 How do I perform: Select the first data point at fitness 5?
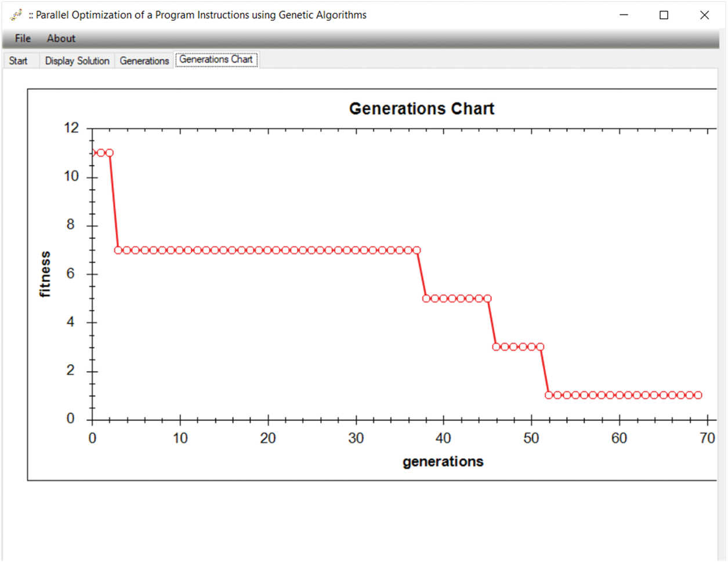coord(426,299)
